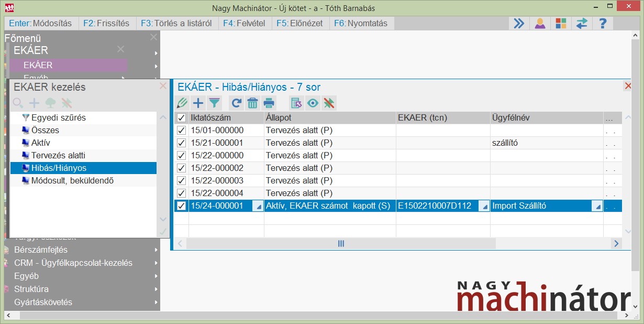Open the user profile icon in top toolbar
644x324 pixels.
(540, 23)
